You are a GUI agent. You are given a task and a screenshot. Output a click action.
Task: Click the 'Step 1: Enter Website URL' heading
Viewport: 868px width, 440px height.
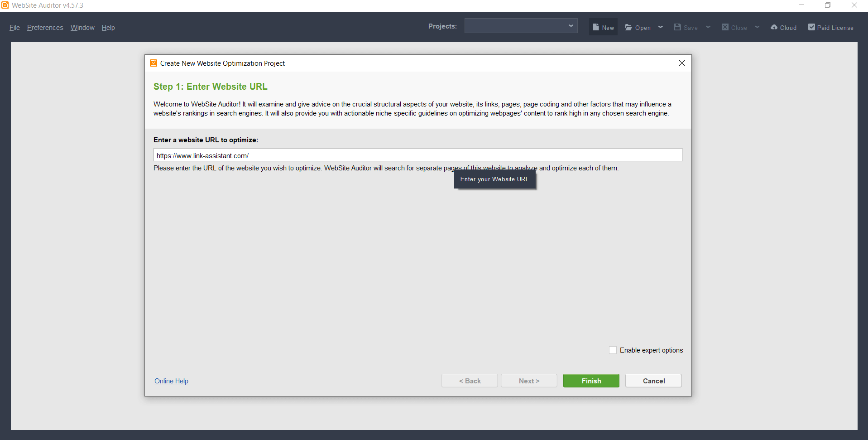coord(210,87)
